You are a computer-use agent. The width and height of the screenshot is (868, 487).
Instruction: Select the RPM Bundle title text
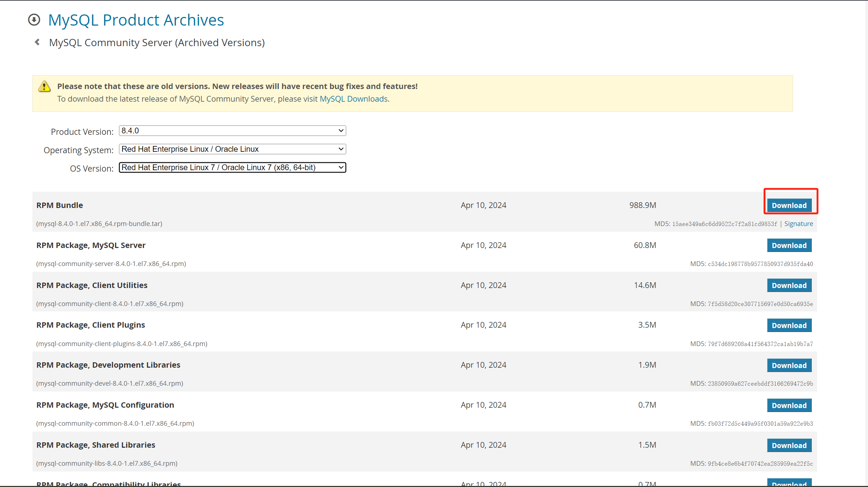[x=60, y=205]
